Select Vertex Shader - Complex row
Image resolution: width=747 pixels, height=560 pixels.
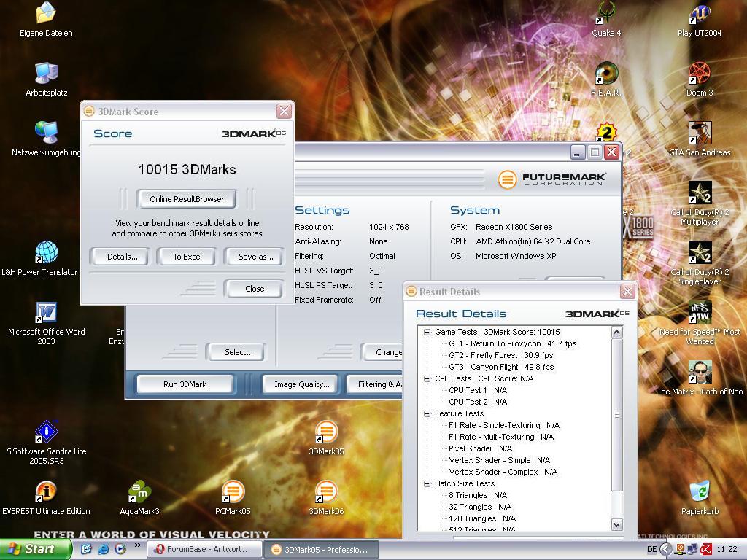click(x=503, y=472)
